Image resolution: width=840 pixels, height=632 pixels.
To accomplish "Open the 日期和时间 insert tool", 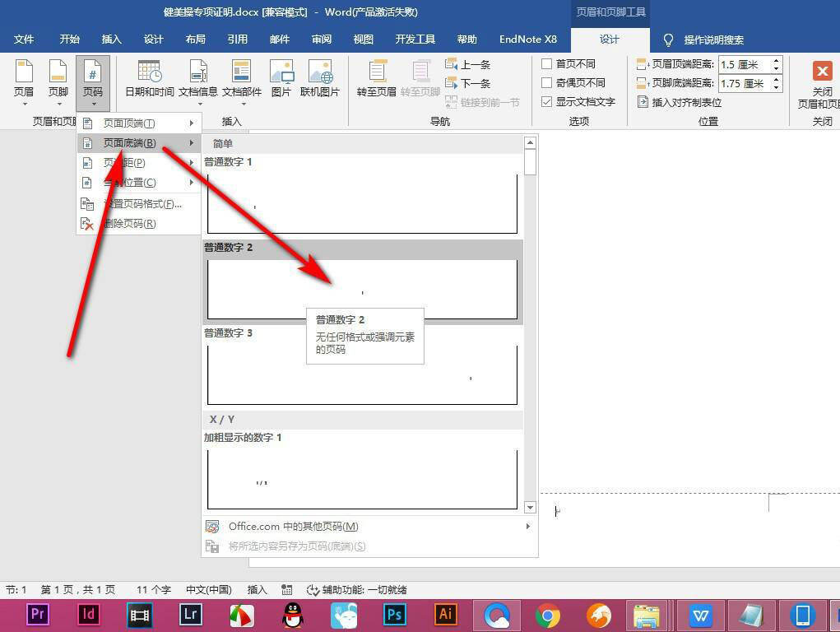I will click(148, 78).
